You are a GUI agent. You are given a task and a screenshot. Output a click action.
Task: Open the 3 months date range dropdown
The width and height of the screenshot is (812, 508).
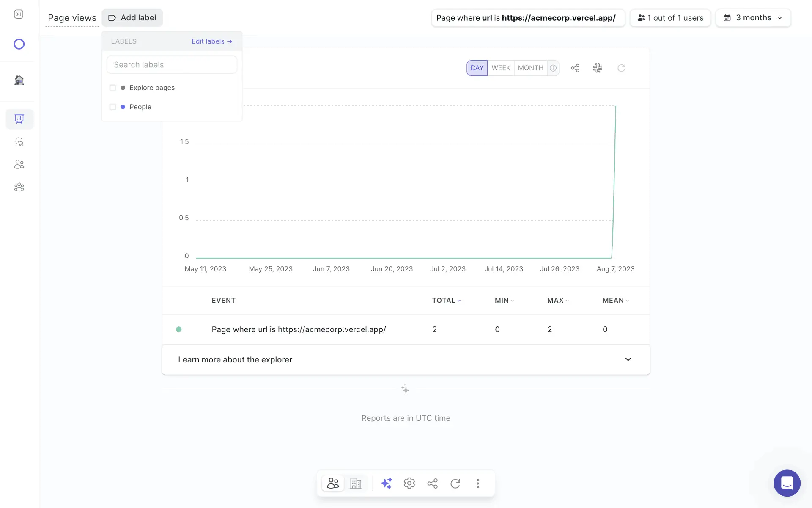tap(753, 18)
